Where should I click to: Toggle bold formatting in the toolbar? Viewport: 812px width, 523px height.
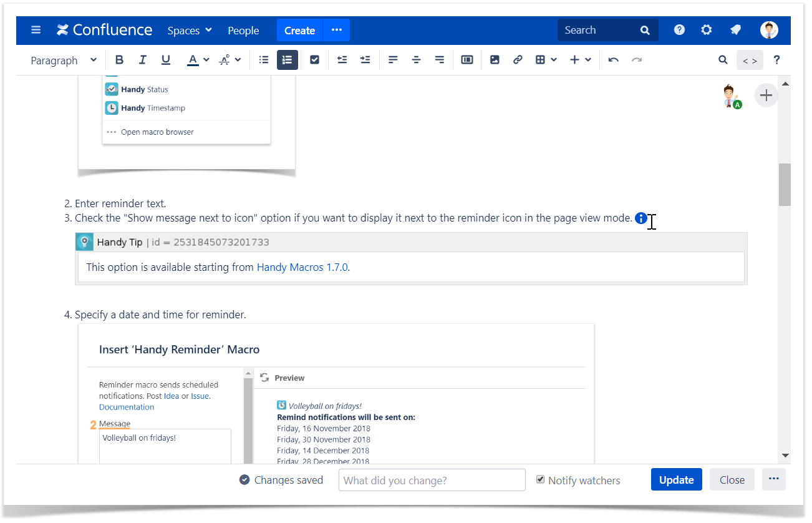119,60
